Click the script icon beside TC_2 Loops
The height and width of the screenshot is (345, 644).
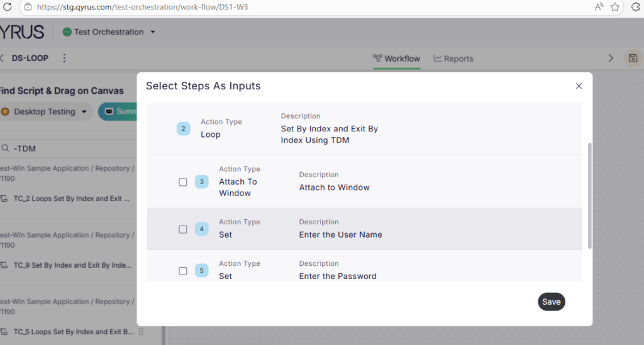pyautogui.click(x=4, y=199)
